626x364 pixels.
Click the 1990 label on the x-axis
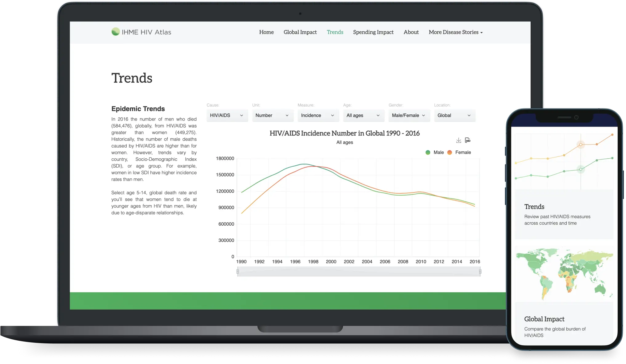(241, 262)
